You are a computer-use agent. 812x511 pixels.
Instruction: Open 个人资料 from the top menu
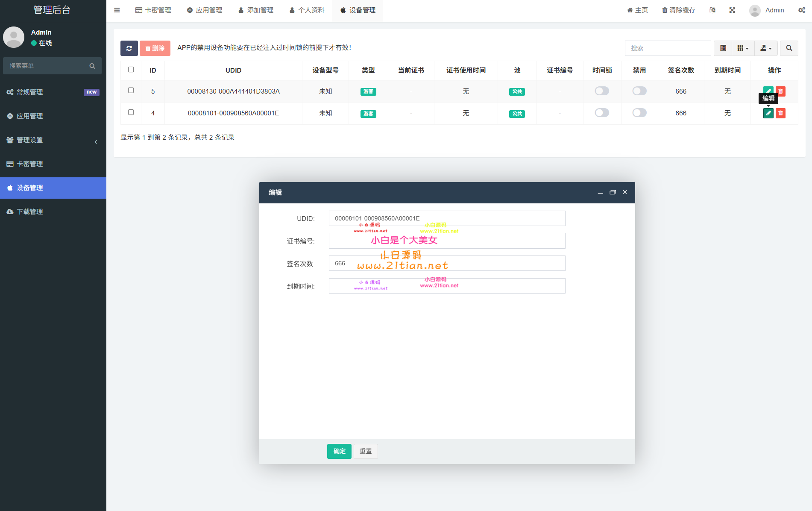click(x=306, y=10)
